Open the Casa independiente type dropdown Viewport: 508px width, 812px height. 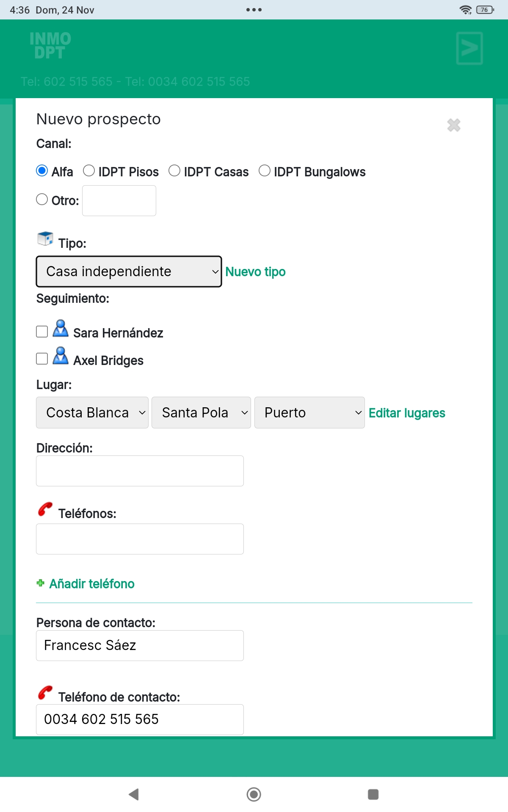tap(129, 272)
